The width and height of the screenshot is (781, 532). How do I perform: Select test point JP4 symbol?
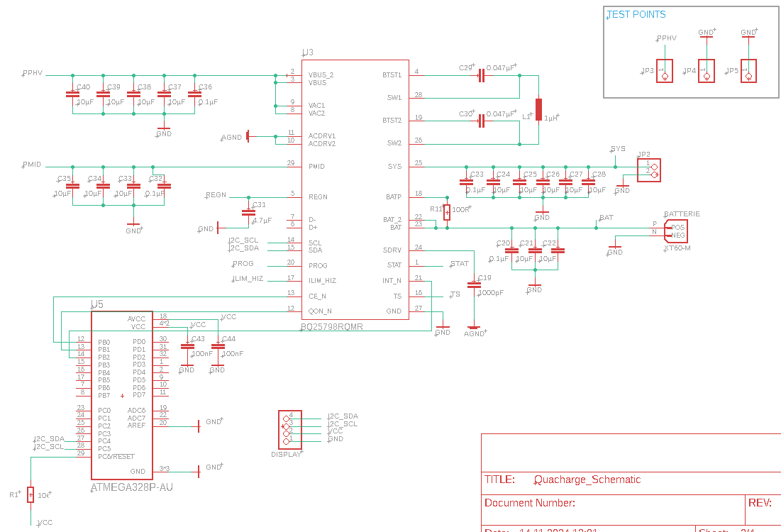(x=707, y=71)
